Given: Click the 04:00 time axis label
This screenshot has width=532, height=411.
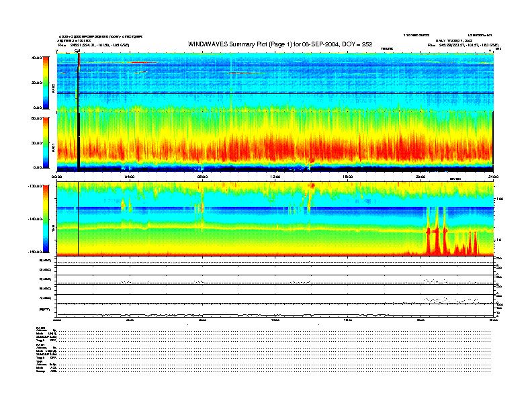Looking at the screenshot, I should [130, 177].
